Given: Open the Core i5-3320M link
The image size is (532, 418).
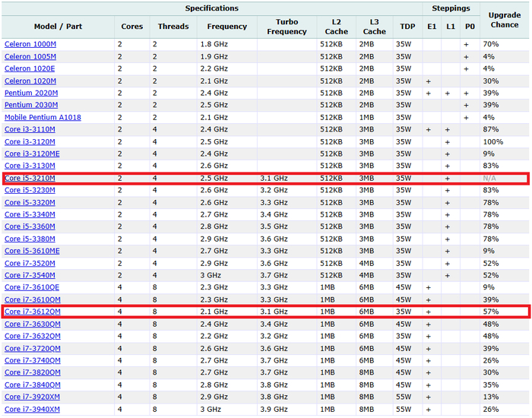Looking at the screenshot, I should point(30,203).
